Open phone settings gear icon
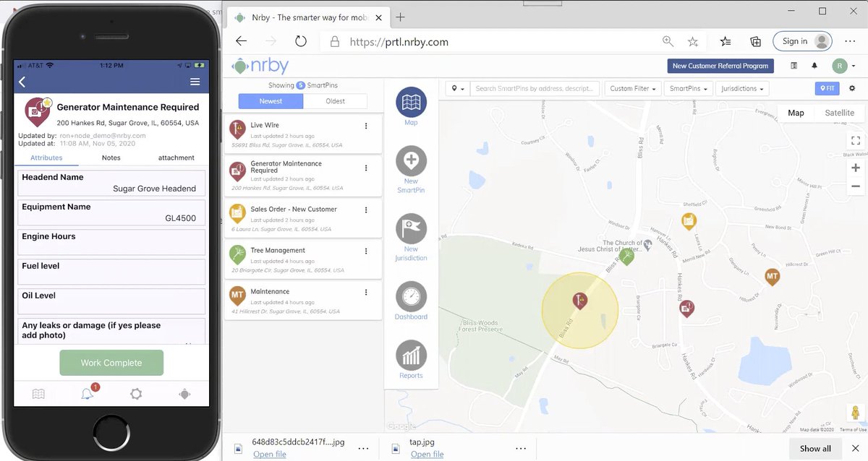Screen dimensions: 868x461 click(136, 394)
